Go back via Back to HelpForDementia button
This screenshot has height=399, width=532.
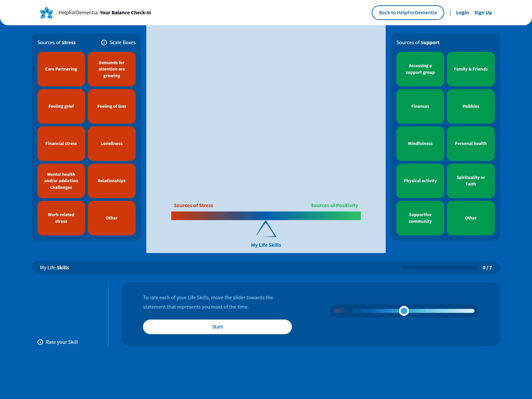pos(408,13)
